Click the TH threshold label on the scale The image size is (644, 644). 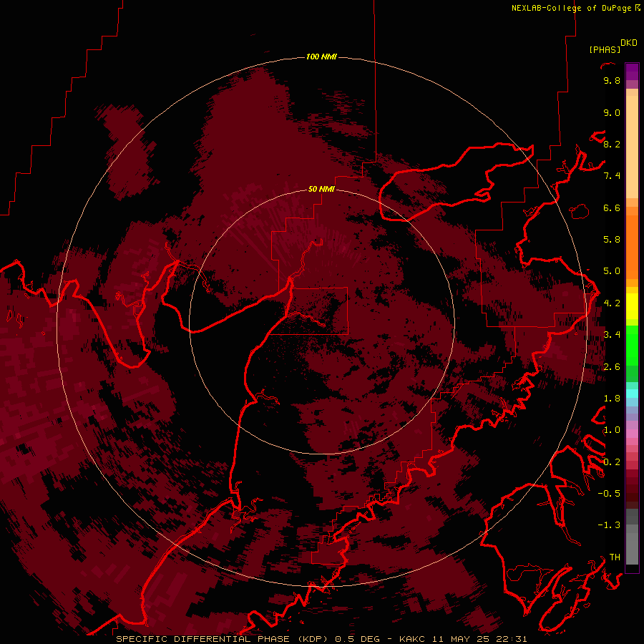click(x=615, y=557)
